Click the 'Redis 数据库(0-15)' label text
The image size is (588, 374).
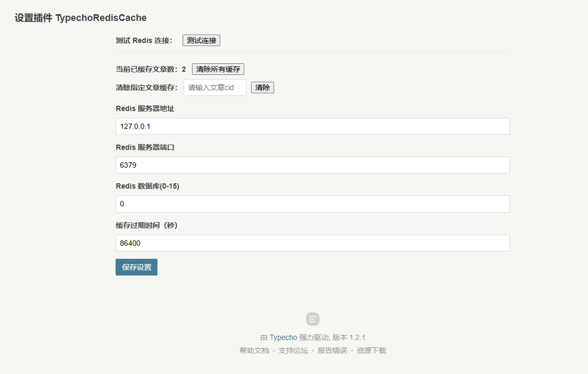(x=148, y=186)
